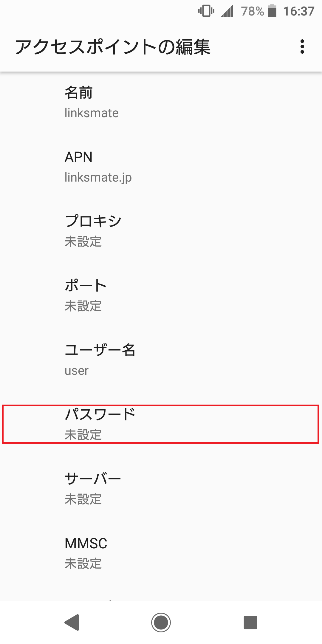This screenshot has height=644, width=322.
Task: Tap the アクセスポイントの編集 title
Action: tap(113, 47)
